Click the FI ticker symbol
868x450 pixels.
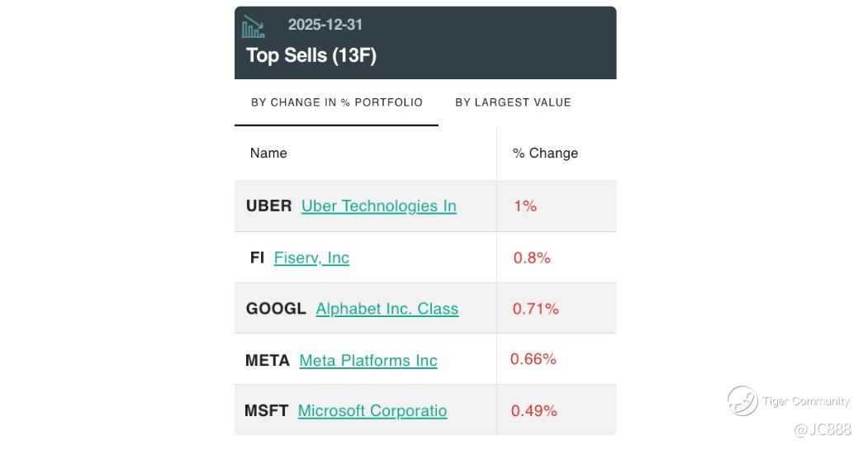(x=257, y=258)
